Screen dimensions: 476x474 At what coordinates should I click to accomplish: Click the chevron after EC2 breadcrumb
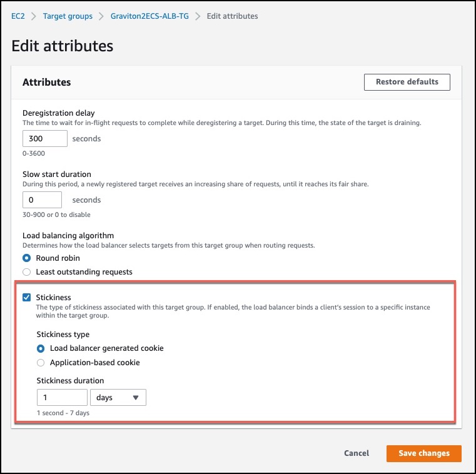coord(34,16)
